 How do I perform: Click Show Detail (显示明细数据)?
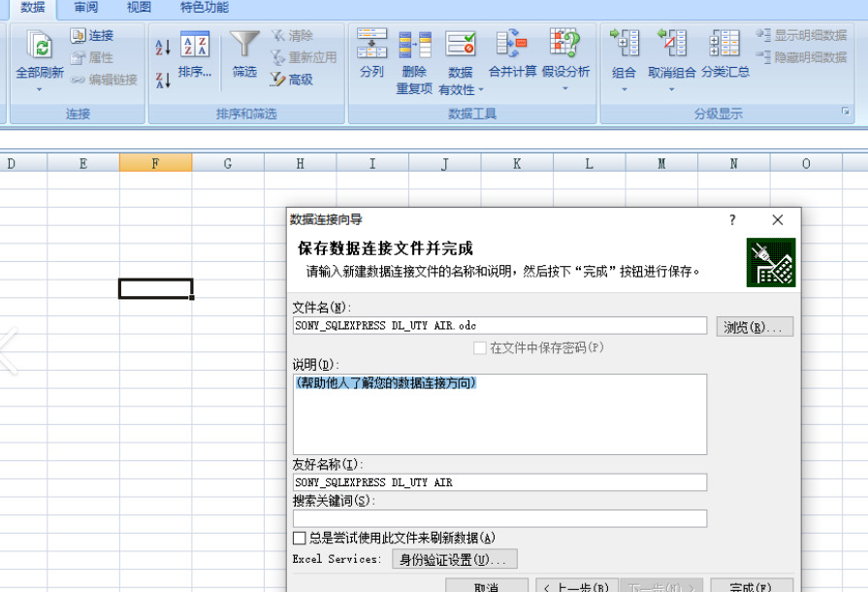coord(802,36)
